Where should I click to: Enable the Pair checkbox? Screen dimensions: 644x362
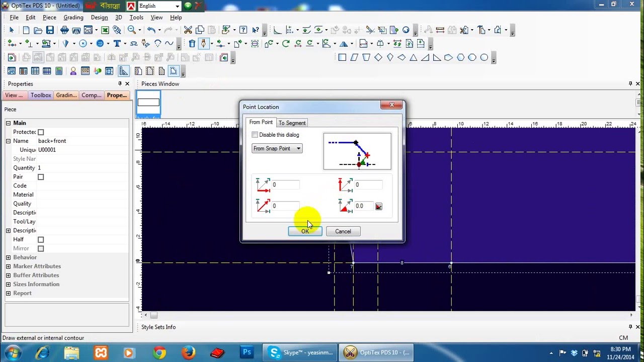(41, 177)
